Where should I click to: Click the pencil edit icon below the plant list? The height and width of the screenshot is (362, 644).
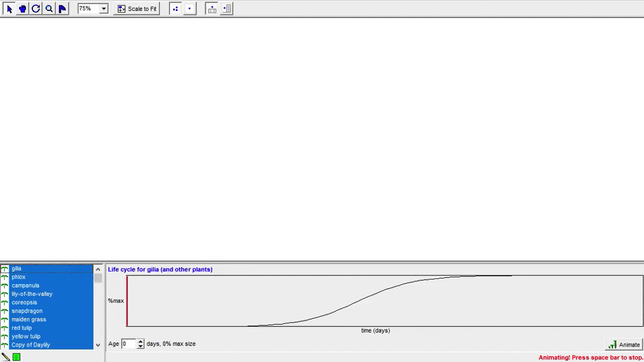(6, 357)
